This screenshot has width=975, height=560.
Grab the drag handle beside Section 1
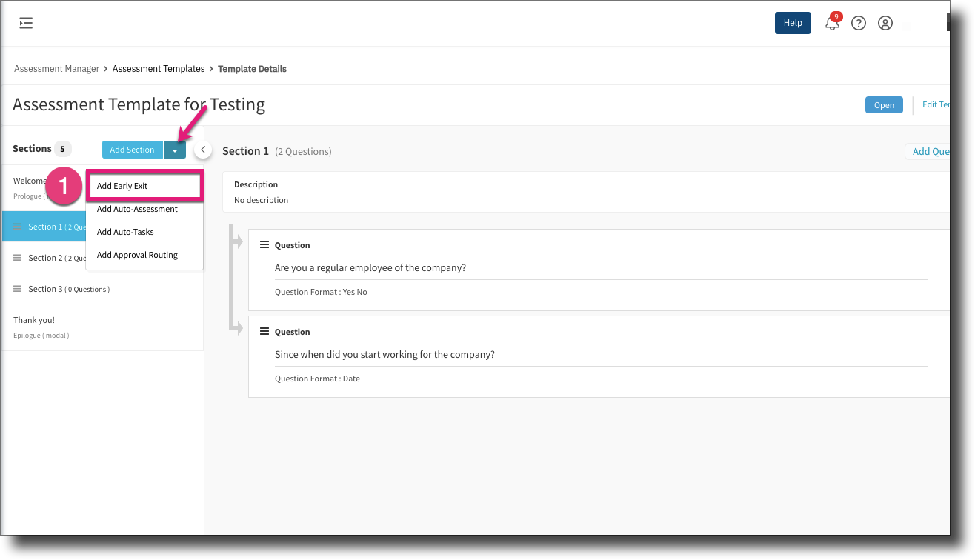(17, 226)
